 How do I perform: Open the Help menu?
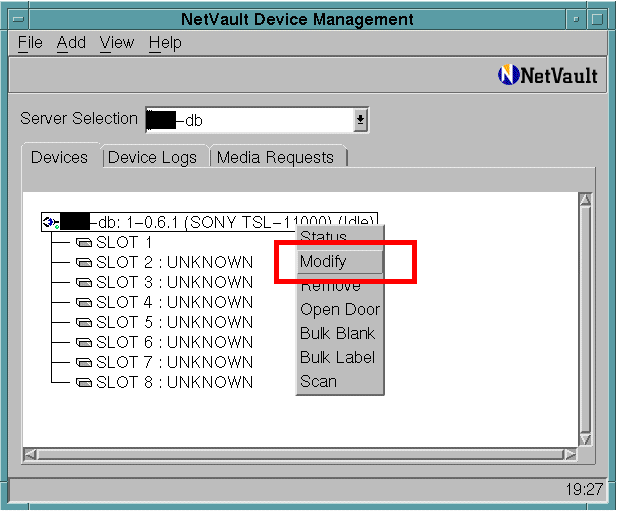click(165, 43)
